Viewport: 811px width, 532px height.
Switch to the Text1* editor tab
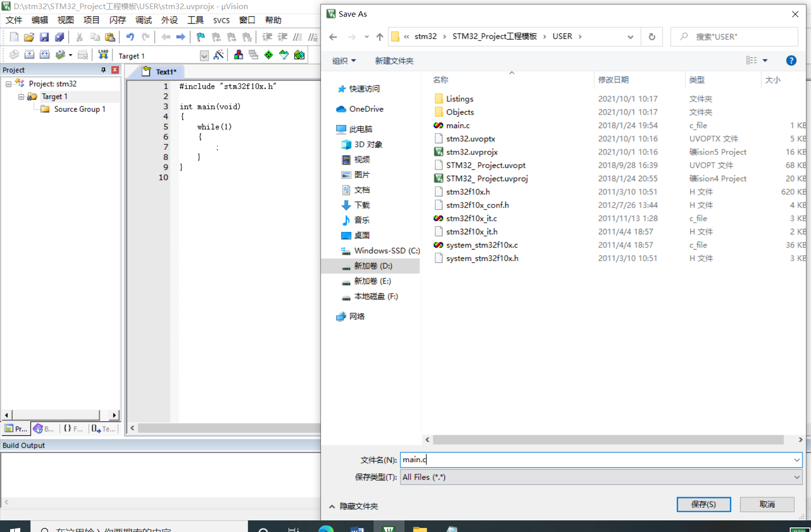pyautogui.click(x=160, y=72)
